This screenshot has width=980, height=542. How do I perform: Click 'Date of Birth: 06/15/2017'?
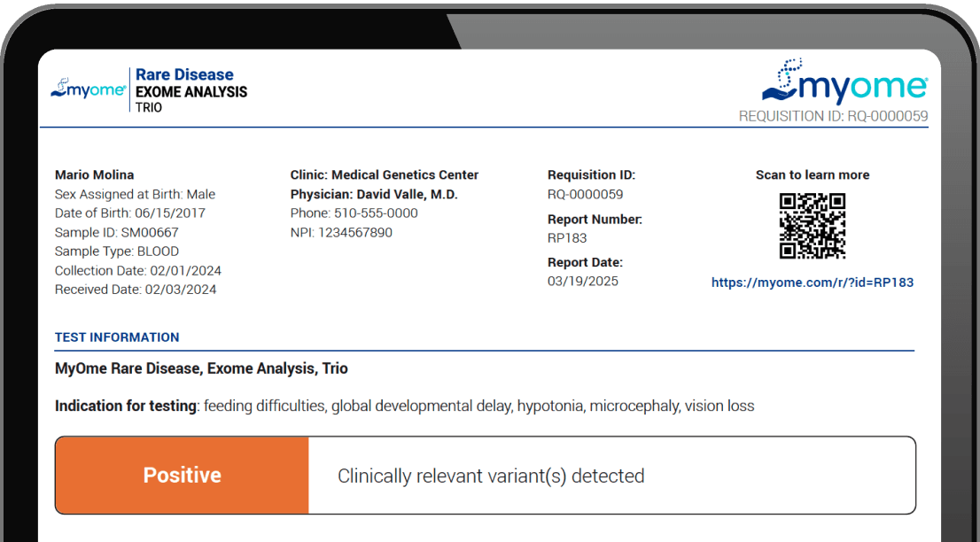click(x=130, y=213)
